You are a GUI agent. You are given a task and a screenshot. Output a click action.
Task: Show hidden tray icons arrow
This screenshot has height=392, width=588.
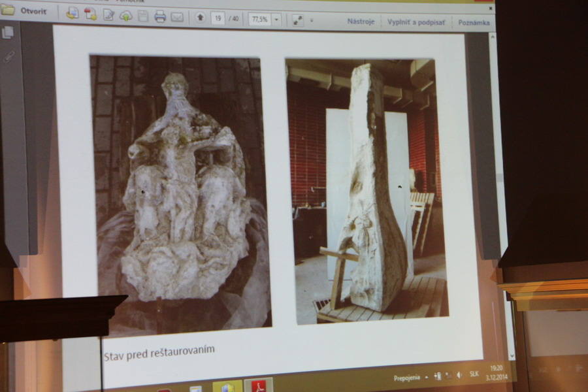click(x=427, y=377)
